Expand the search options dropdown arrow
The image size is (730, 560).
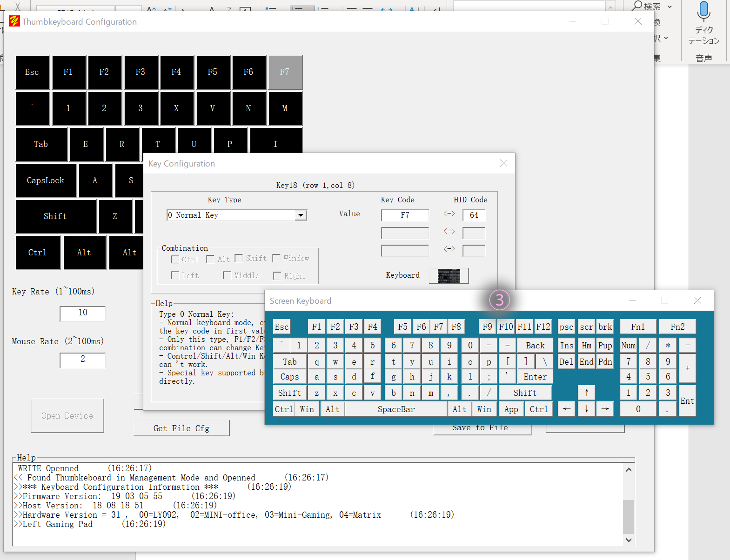pos(670,7)
